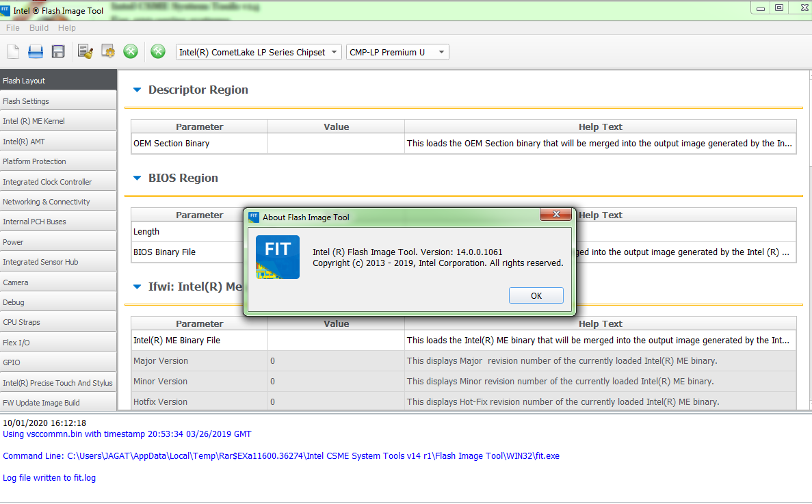812x504 pixels.
Task: Click the vsccommn.bin timestamp log line
Action: point(127,434)
